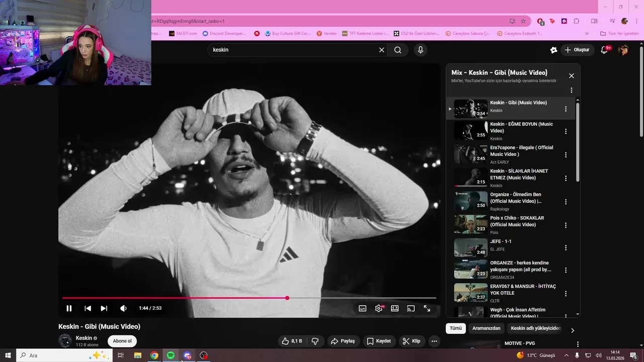Open Chrome media control icon
The image size is (644, 362).
coord(612,21)
